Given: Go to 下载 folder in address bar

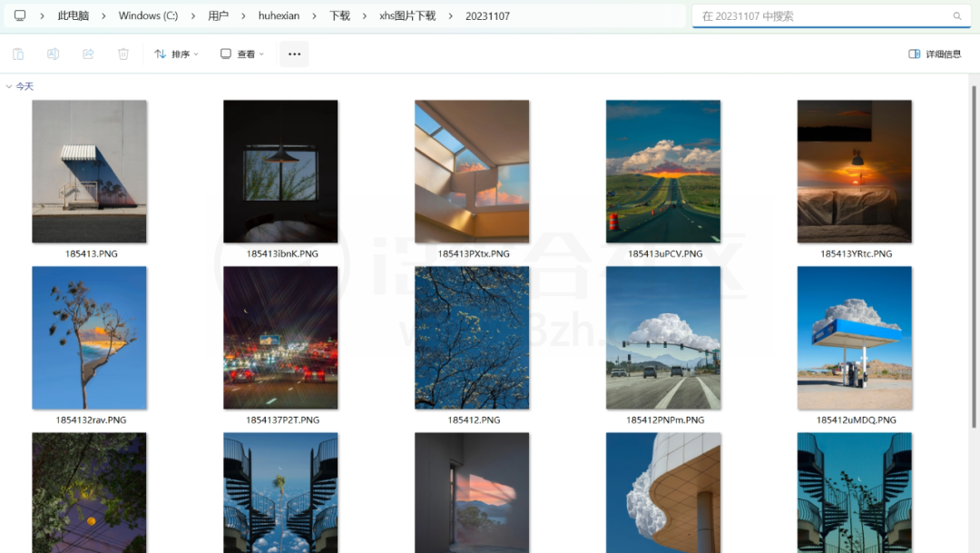Looking at the screenshot, I should [339, 15].
